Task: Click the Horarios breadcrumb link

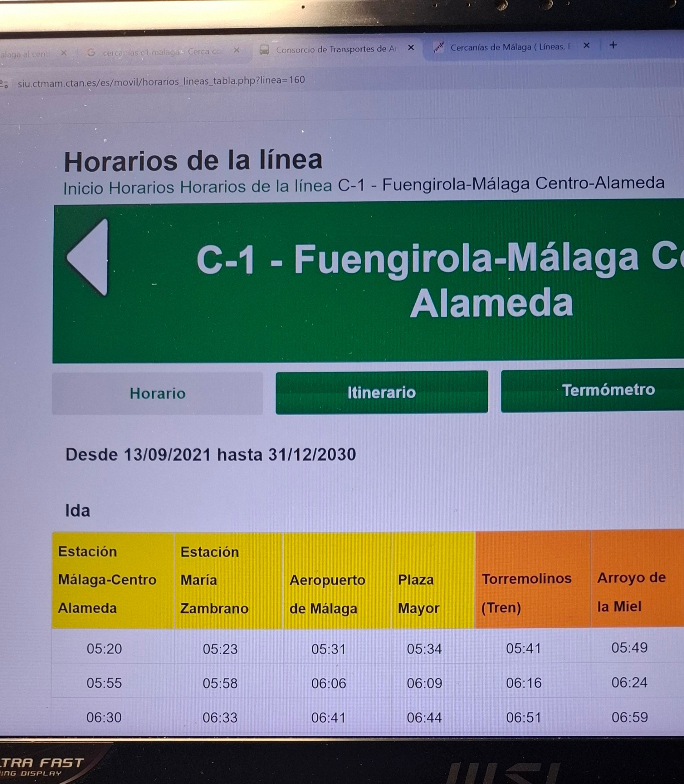Action: click(x=142, y=187)
